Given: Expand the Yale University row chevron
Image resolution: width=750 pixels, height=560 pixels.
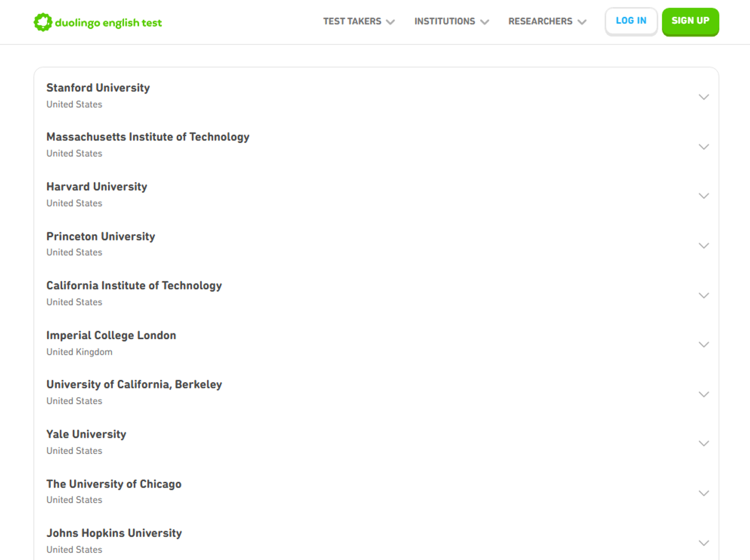Looking at the screenshot, I should tap(704, 444).
